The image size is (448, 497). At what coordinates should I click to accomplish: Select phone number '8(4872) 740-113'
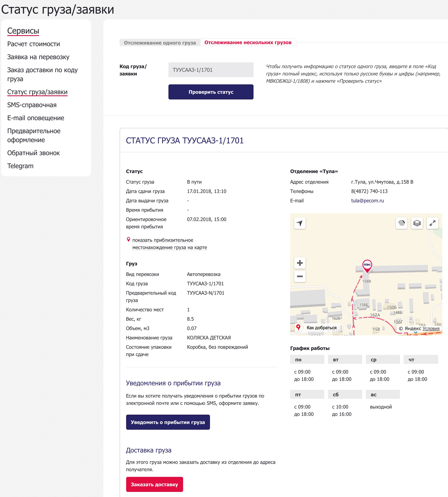tap(369, 191)
